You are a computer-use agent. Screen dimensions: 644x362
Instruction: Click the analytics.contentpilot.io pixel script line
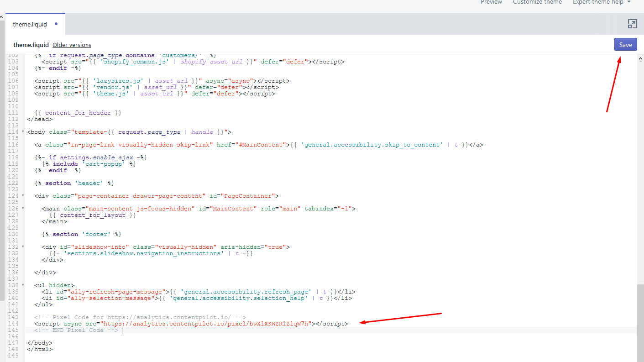coord(191,324)
